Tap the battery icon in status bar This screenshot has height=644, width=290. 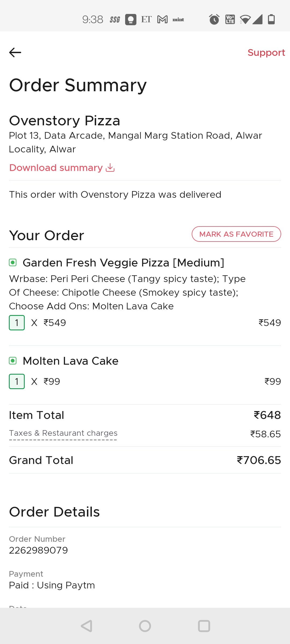pyautogui.click(x=271, y=19)
